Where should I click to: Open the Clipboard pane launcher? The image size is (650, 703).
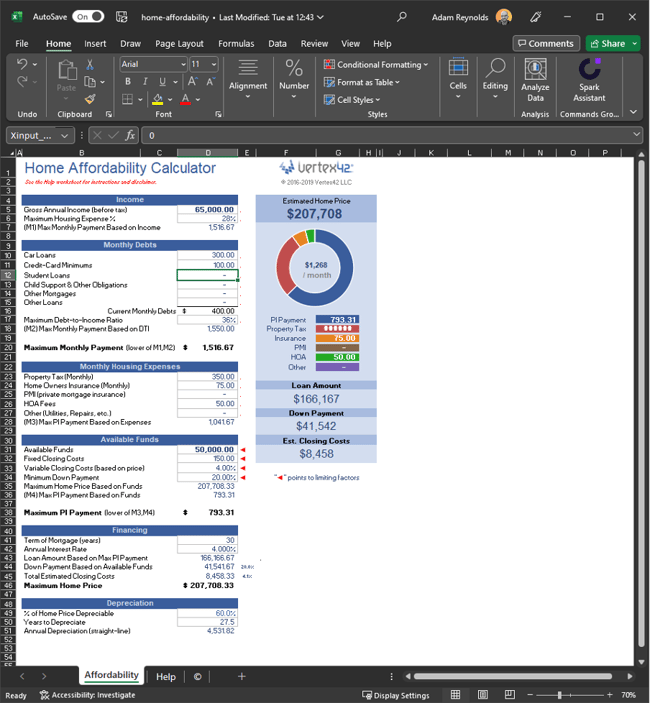(109, 114)
